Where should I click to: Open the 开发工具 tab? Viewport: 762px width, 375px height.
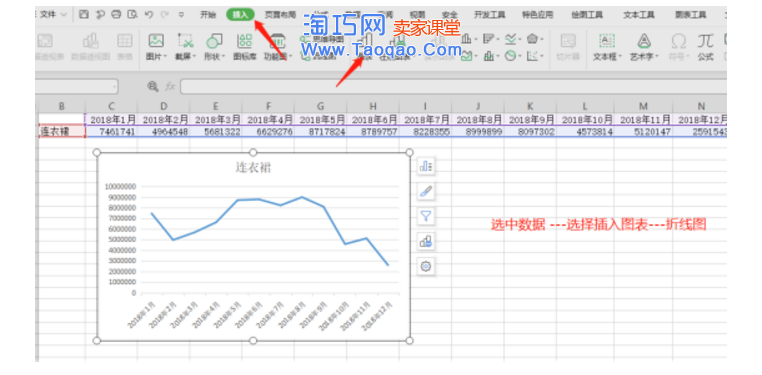coord(489,15)
